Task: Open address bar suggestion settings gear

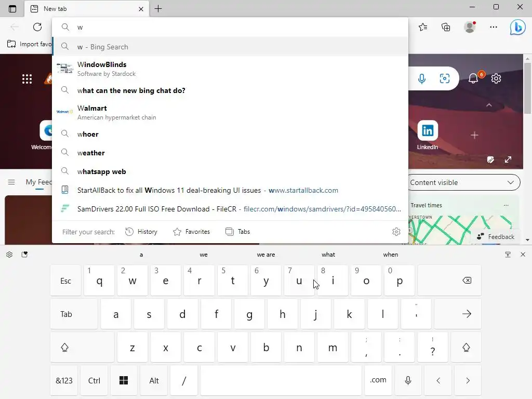Action: point(396,232)
